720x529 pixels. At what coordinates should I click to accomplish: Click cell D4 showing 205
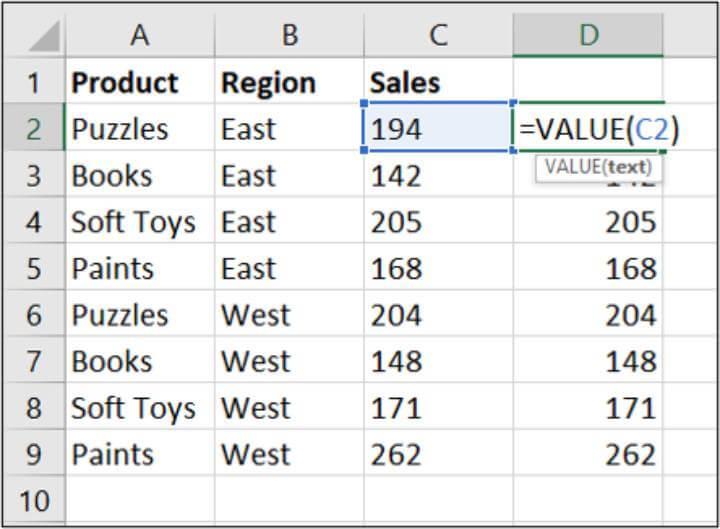click(588, 222)
